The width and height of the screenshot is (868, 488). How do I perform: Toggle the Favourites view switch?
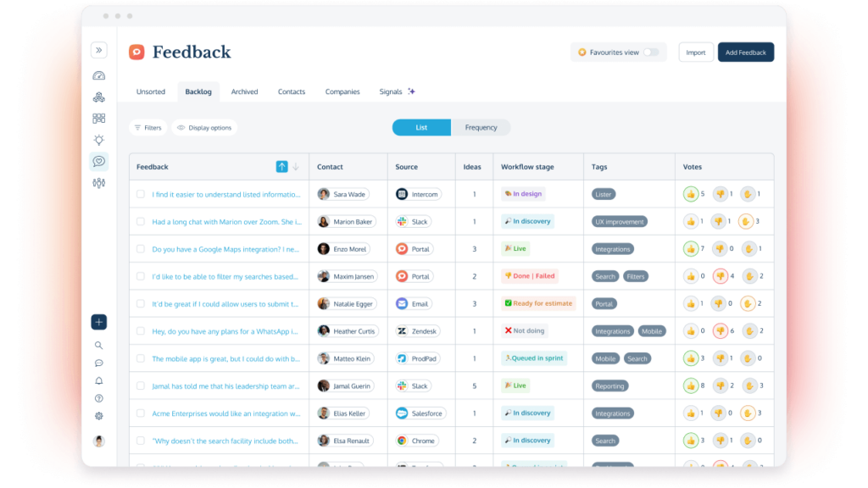[651, 53]
